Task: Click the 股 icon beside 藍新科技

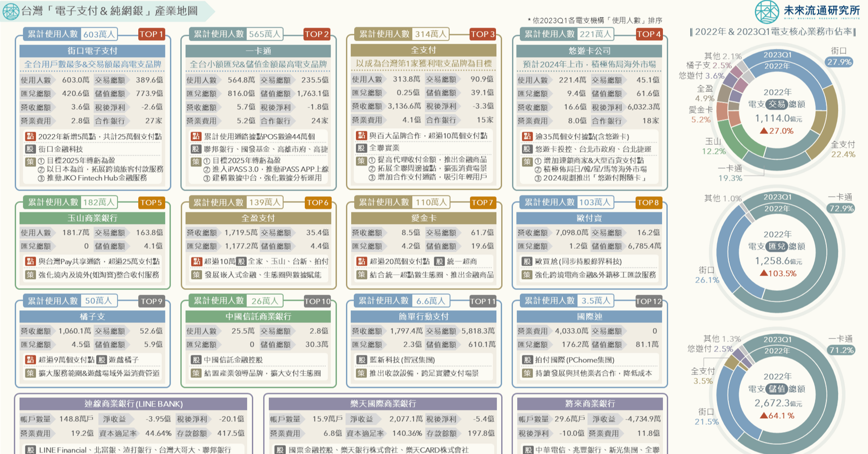Action: (x=361, y=360)
